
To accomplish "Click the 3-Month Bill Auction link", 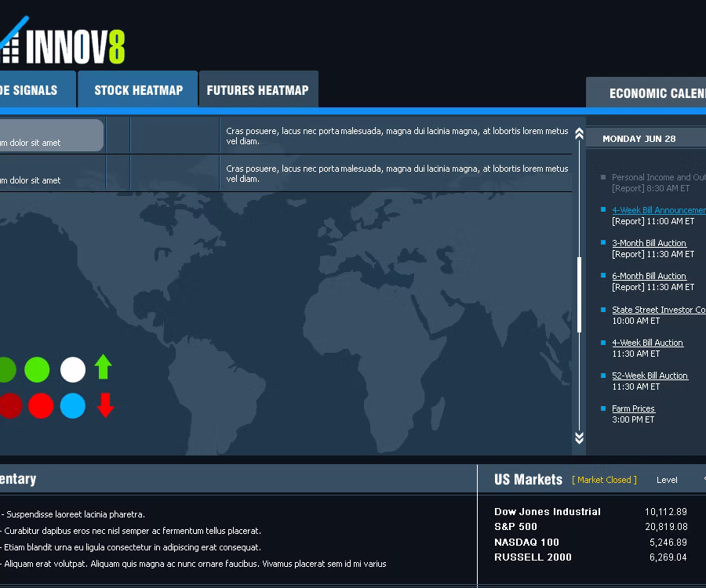I will pos(649,243).
